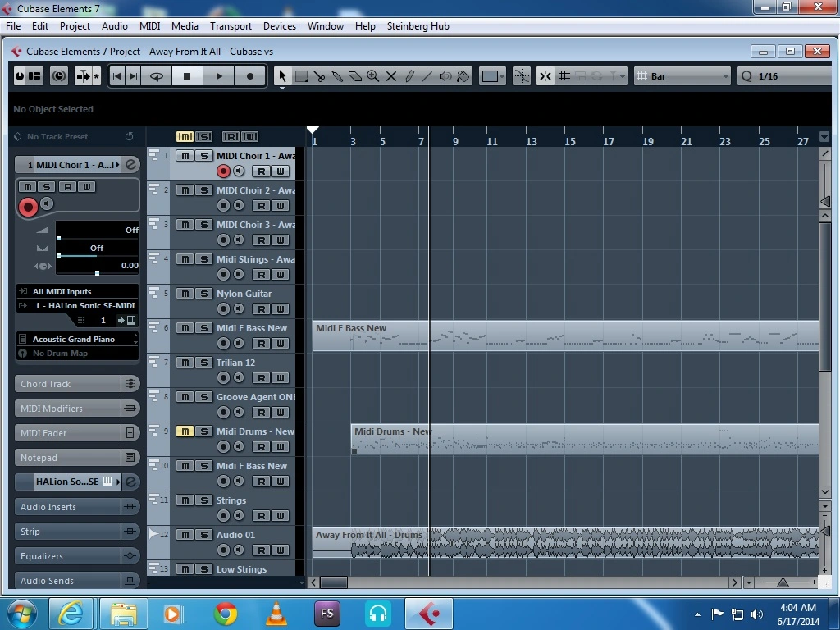Open the All MIDI Inputs routing dropdown

click(x=78, y=291)
